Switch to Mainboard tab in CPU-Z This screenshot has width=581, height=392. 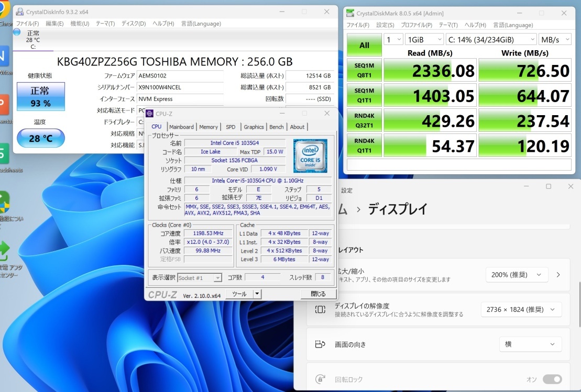click(x=182, y=127)
